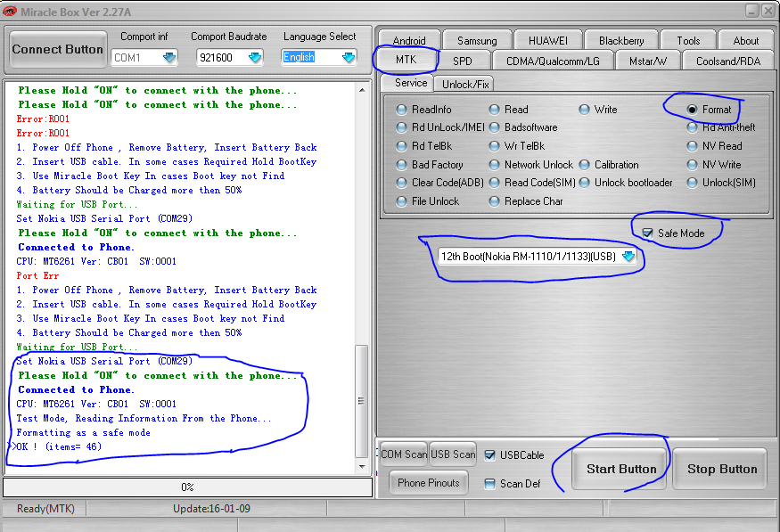
Task: Select the Bad Factory radio option
Action: 401,165
